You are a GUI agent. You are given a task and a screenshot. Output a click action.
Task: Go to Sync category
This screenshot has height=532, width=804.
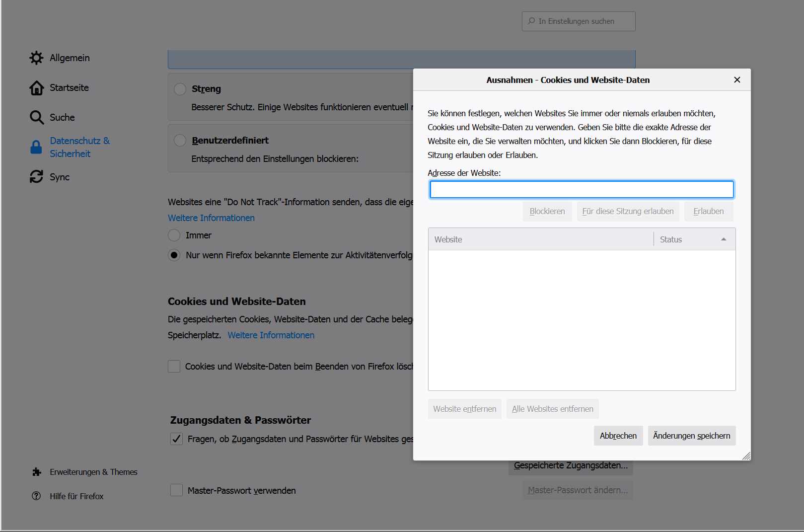point(60,177)
